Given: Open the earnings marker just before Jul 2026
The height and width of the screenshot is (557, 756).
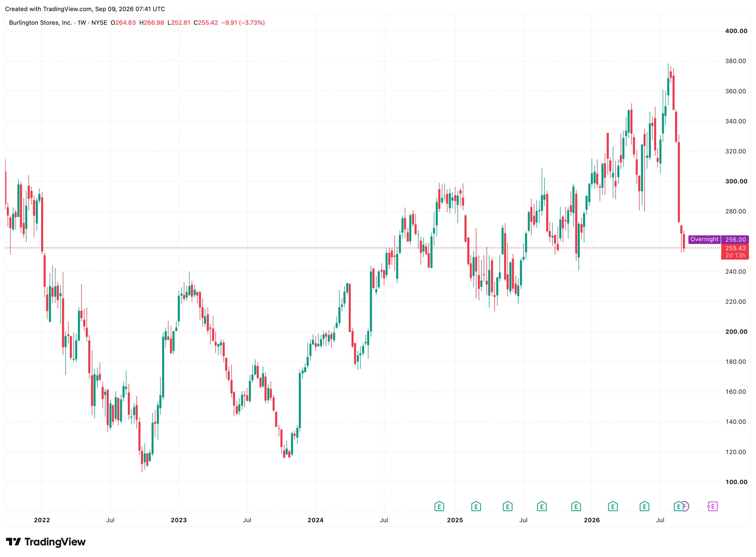Looking at the screenshot, I should (x=644, y=506).
